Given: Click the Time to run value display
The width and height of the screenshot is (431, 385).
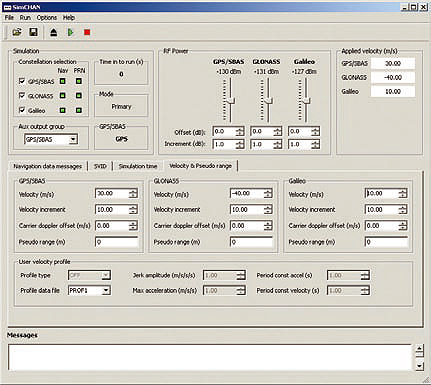Looking at the screenshot, I should coord(121,74).
